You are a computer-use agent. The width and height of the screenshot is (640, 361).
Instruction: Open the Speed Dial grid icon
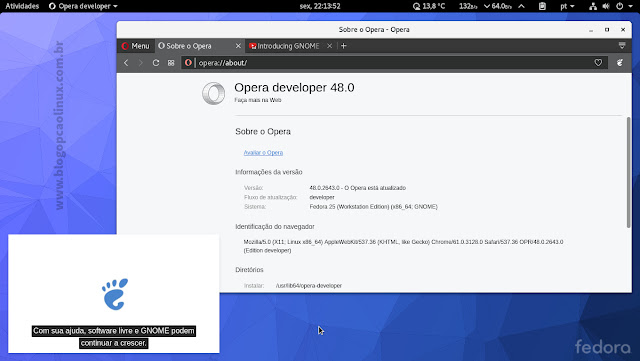pos(171,63)
